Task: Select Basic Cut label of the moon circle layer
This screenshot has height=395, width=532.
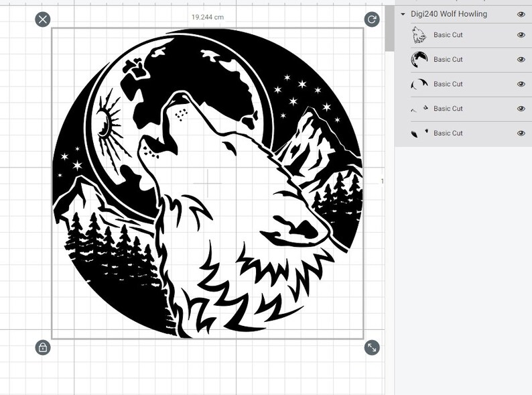Action: tap(448, 60)
